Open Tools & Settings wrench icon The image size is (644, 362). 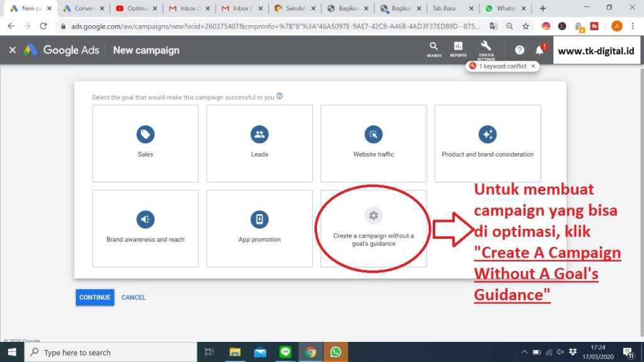(x=486, y=49)
